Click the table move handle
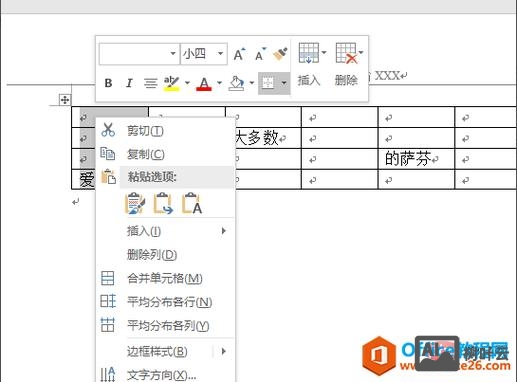517x382 pixels. (x=64, y=99)
